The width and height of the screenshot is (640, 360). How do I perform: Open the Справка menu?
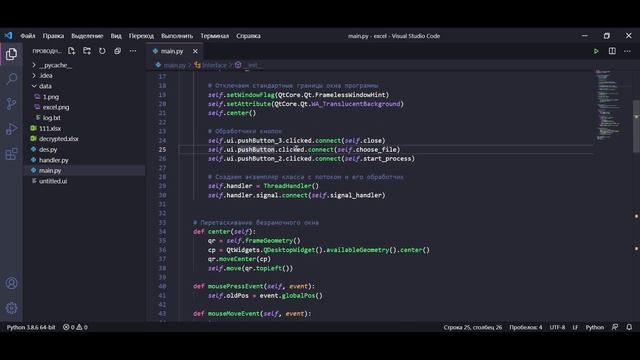tap(248, 36)
